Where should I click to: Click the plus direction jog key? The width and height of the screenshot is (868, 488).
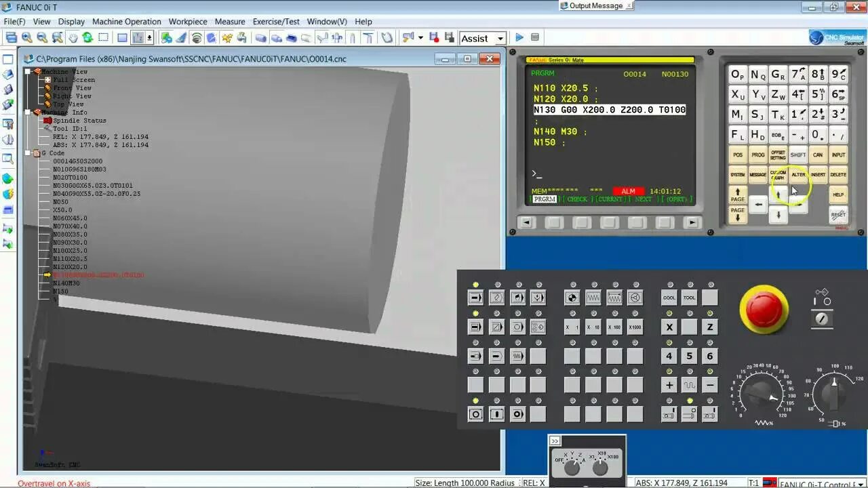tap(669, 385)
